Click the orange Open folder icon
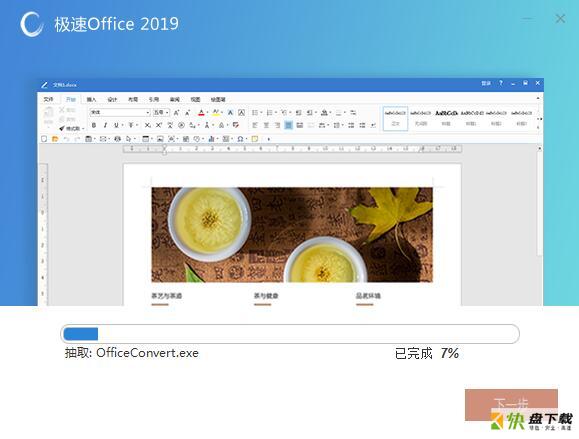579x439 pixels. pyautogui.click(x=55, y=139)
